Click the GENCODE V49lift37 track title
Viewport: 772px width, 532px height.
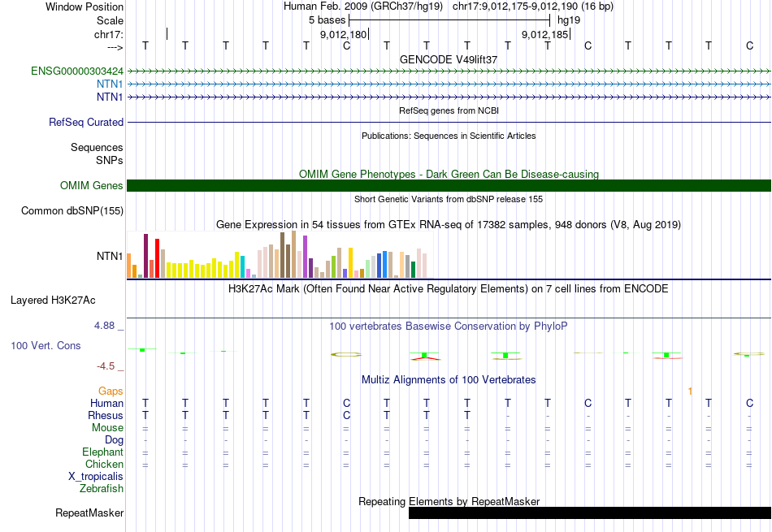coord(449,59)
